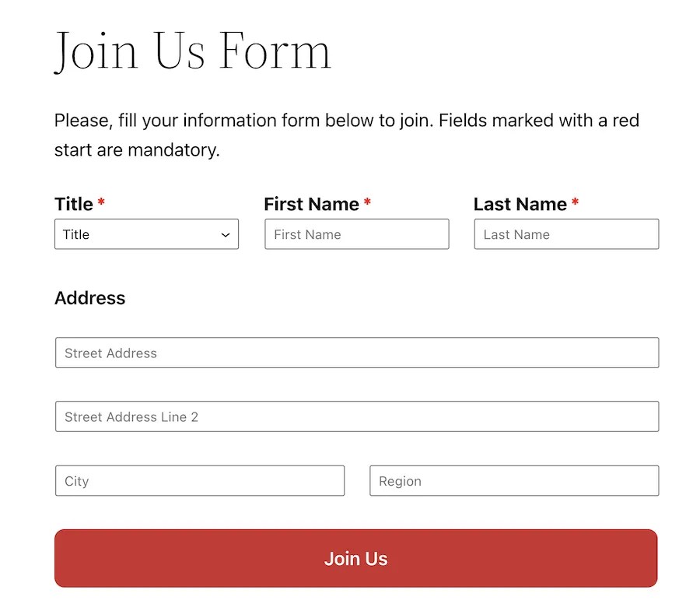
Task: Click the Last Name label text
Action: tap(521, 204)
